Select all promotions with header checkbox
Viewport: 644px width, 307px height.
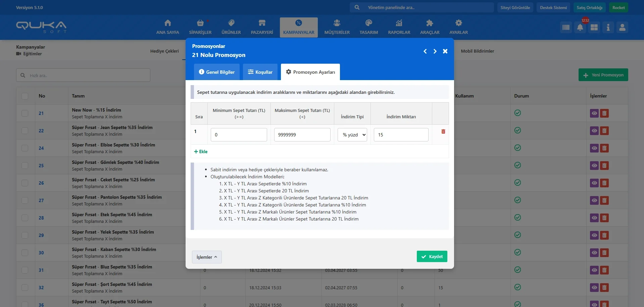coord(25,96)
